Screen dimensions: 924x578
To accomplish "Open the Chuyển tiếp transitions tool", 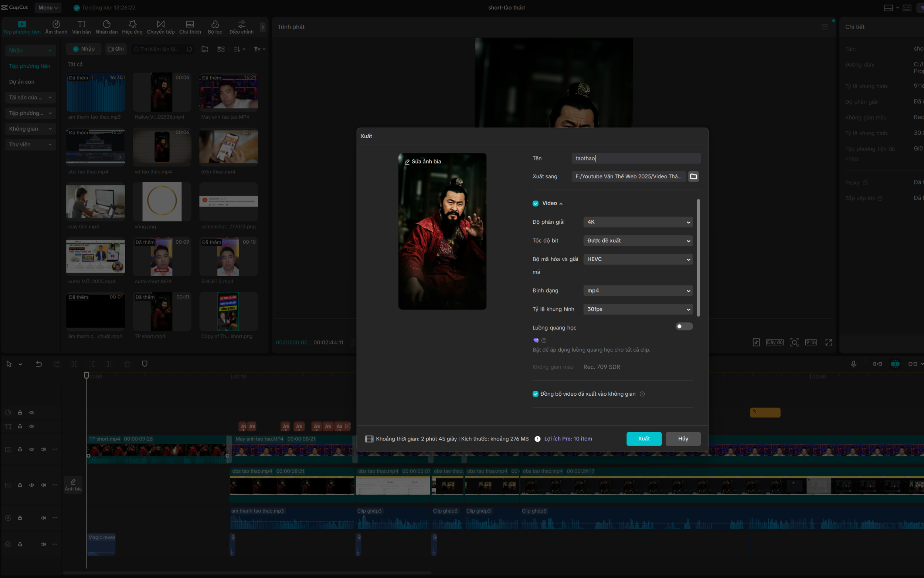I will 160,27.
